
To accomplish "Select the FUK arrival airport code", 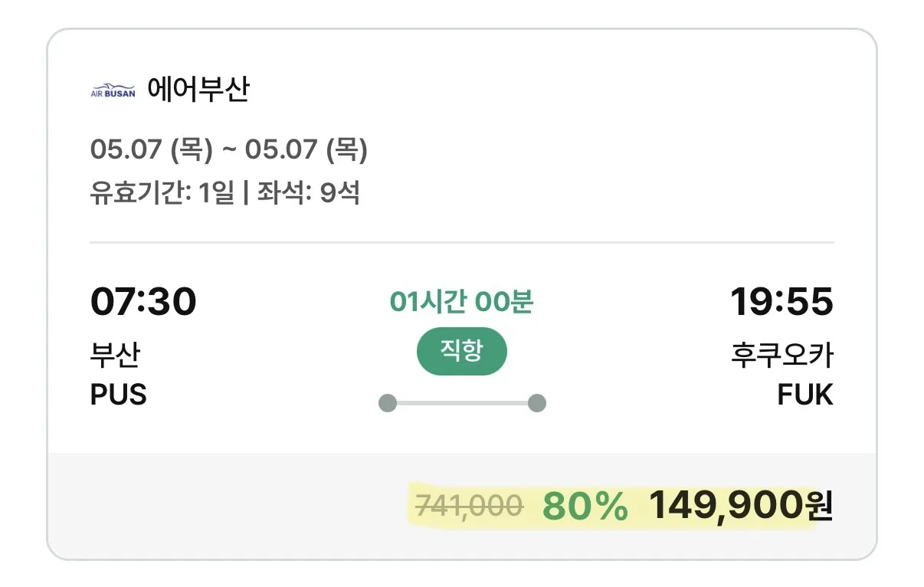I will [805, 395].
